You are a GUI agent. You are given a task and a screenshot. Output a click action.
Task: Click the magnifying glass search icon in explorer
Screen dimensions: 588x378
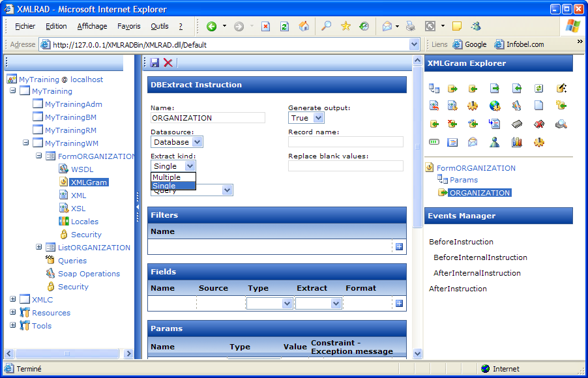pyautogui.click(x=561, y=124)
